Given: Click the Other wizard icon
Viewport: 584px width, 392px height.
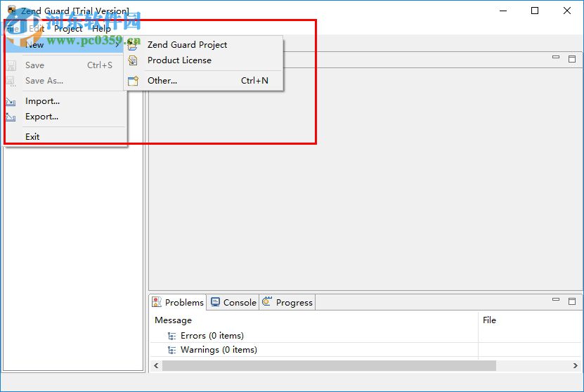Looking at the screenshot, I should 133,81.
